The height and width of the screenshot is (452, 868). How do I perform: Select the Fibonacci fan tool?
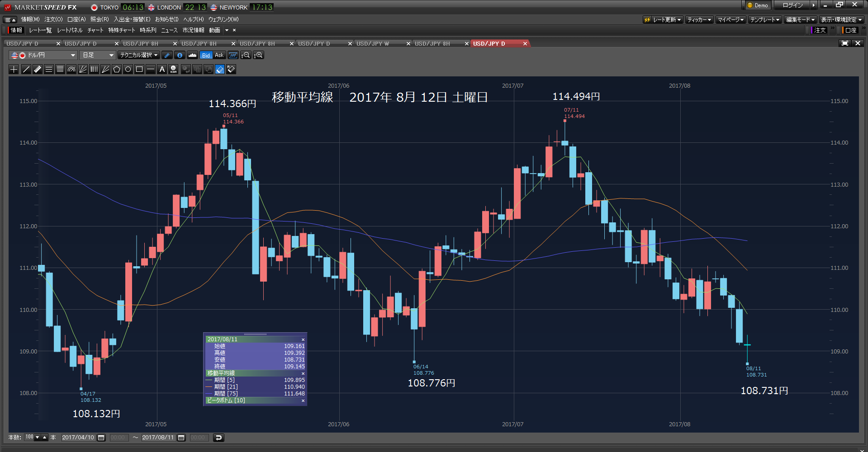pyautogui.click(x=83, y=69)
